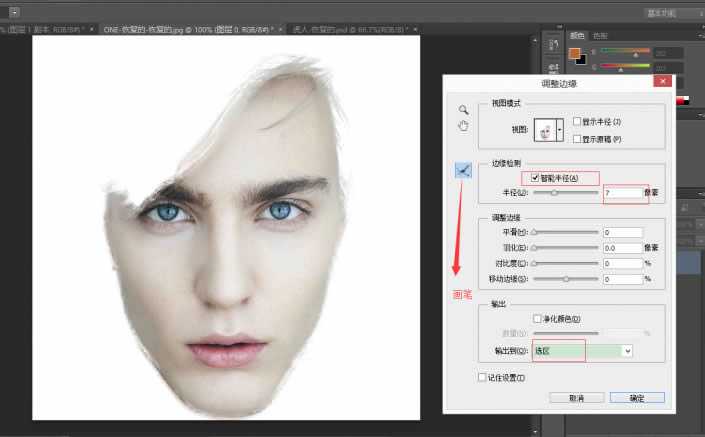Select the Refine Radius brush tool
Screen dimensions: 705x437
[x=462, y=171]
